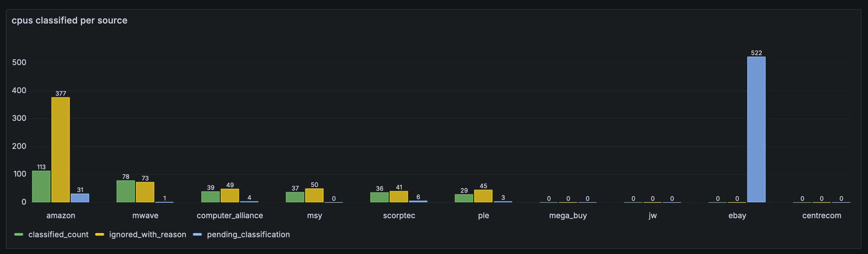Select the tall blue ebay bar labeled 522
Image resolution: width=868 pixels, height=254 pixels.
point(756,129)
